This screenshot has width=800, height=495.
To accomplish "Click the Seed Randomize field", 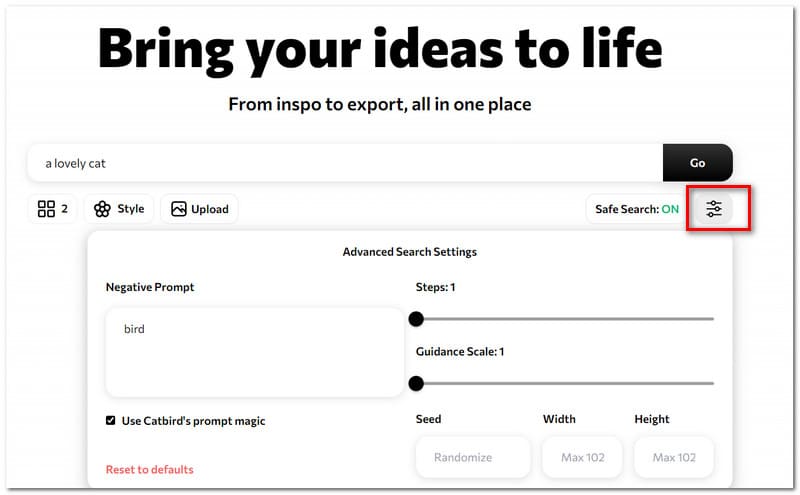I will (472, 457).
